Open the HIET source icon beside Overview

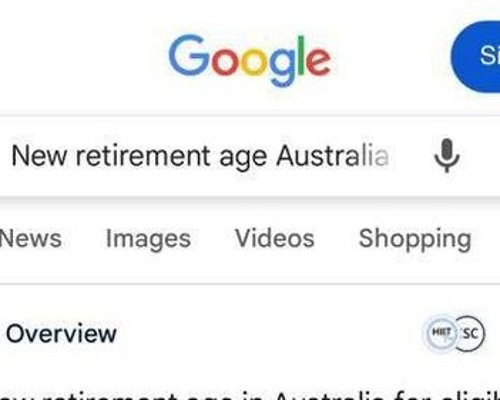click(x=441, y=333)
